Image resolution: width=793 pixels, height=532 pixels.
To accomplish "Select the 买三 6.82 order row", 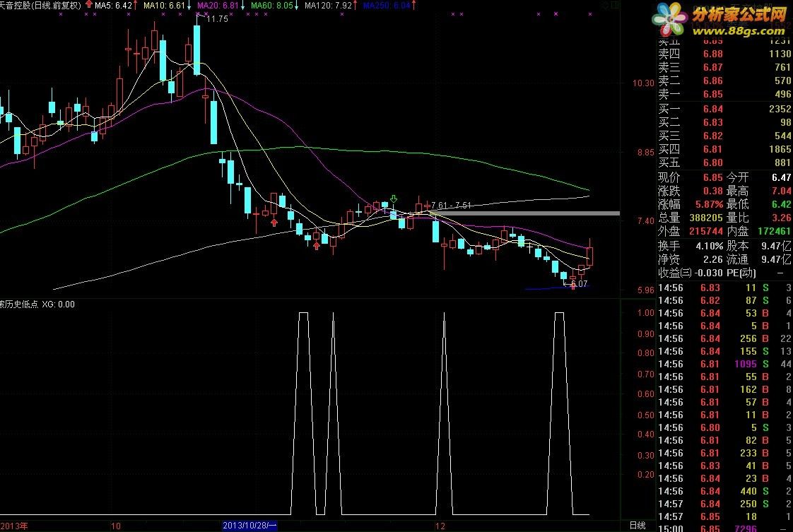I will (724, 136).
